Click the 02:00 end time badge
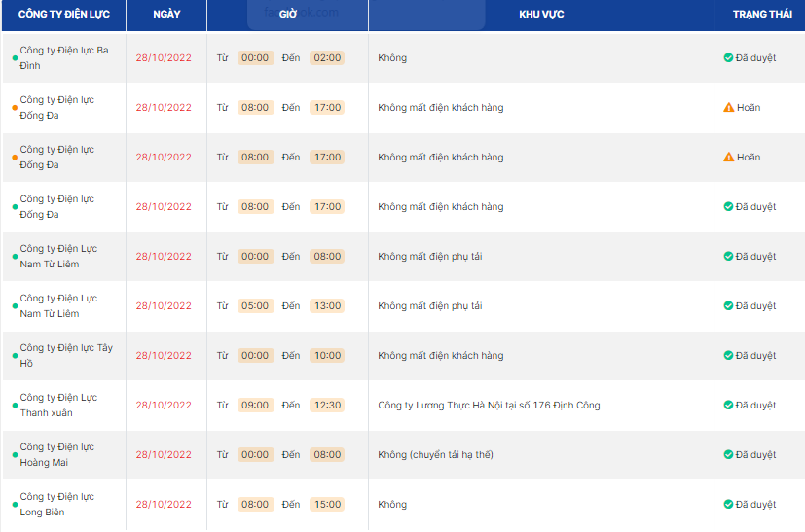This screenshot has width=805, height=532. pyautogui.click(x=327, y=57)
